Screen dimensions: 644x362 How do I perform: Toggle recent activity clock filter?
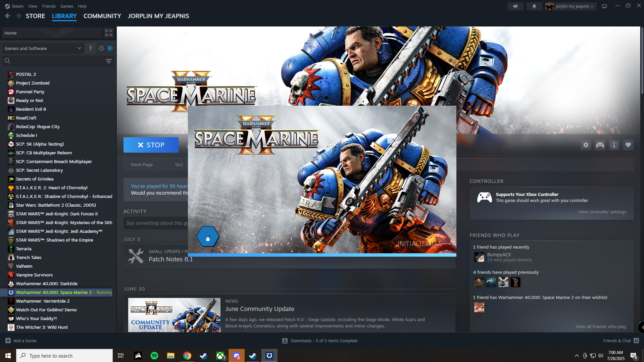coord(101,48)
